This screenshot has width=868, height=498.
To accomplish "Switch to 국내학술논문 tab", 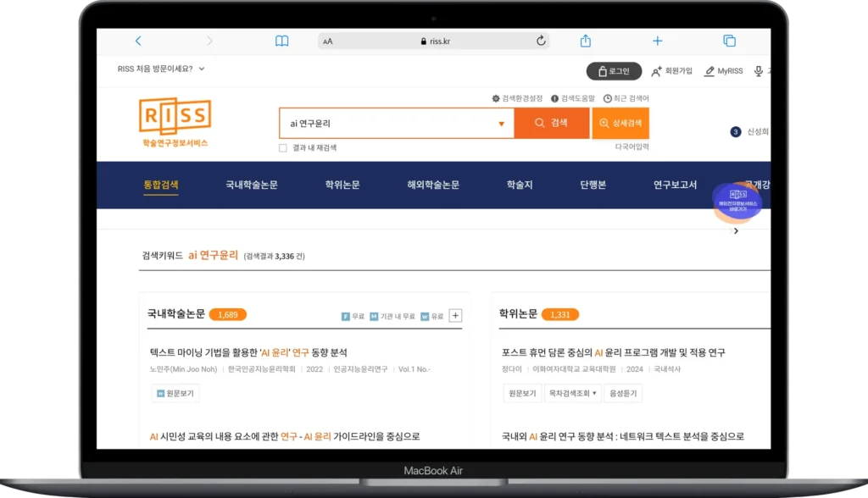I will (252, 185).
